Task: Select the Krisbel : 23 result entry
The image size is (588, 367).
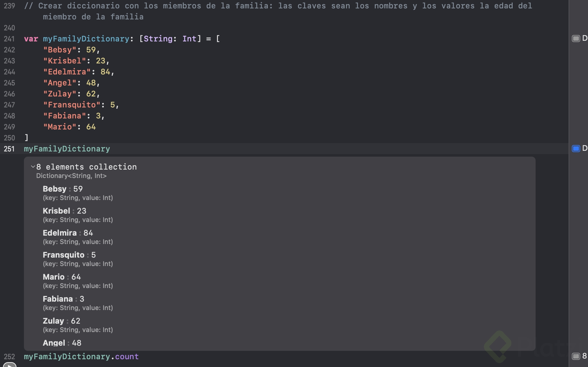Action: tap(64, 211)
